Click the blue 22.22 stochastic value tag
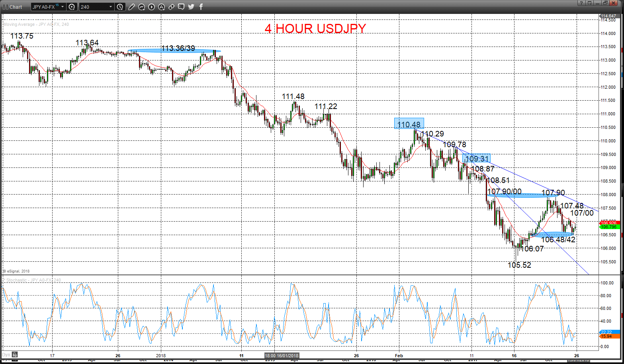 (609, 332)
